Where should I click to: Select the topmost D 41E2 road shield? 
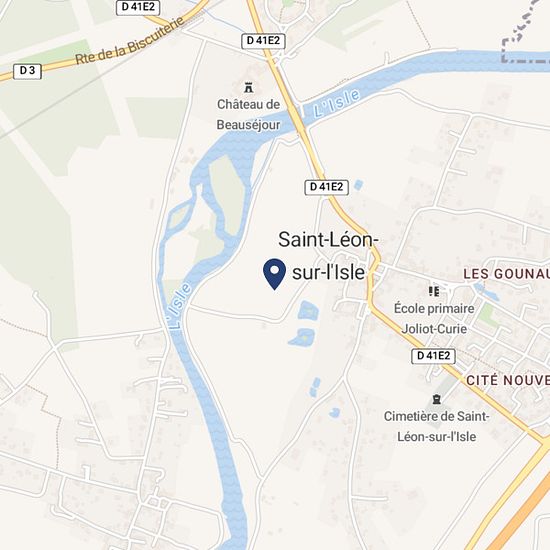click(138, 7)
